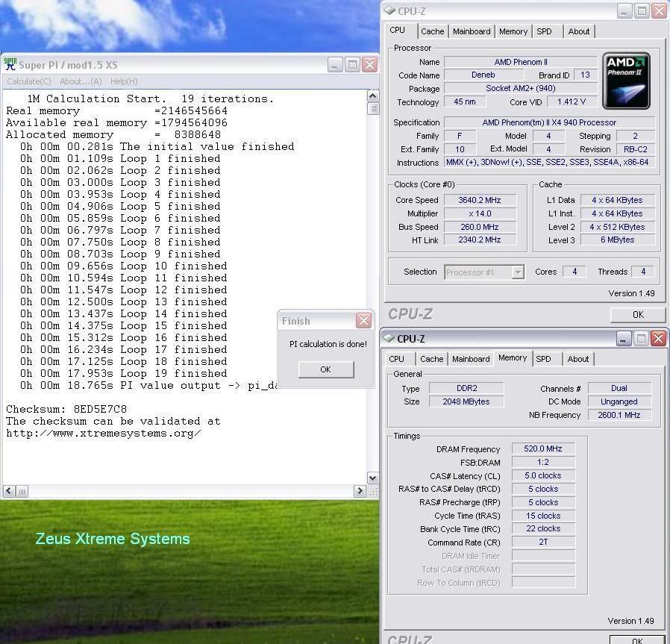Click the Multiplier value x 14.0
This screenshot has height=644, width=670.
480,213
